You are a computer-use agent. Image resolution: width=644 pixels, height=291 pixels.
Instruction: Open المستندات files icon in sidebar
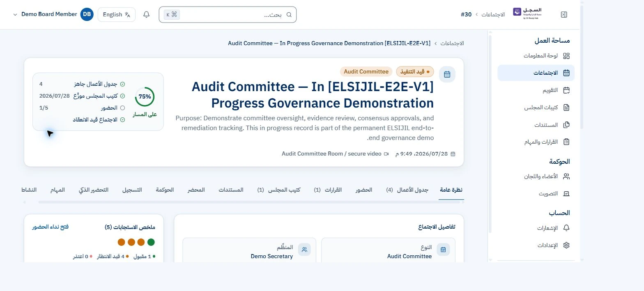(566, 125)
